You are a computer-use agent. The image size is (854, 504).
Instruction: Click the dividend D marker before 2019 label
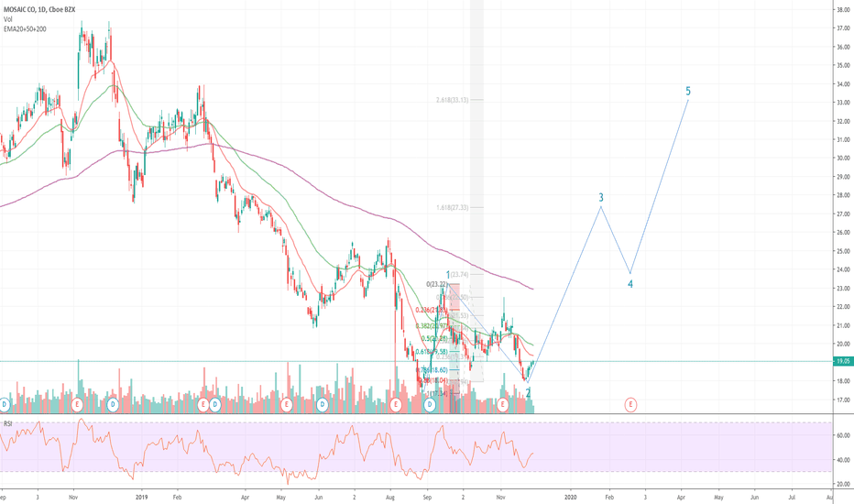(113, 404)
